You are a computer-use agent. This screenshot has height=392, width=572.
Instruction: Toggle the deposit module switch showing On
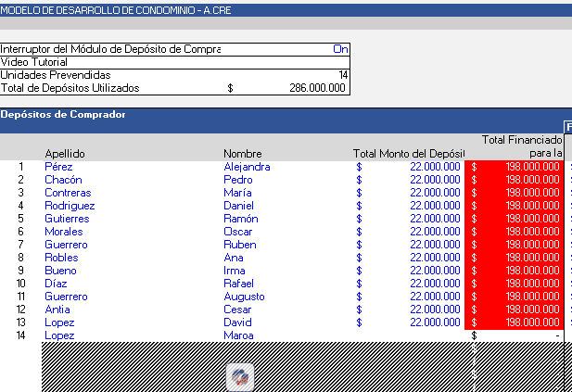pos(340,49)
